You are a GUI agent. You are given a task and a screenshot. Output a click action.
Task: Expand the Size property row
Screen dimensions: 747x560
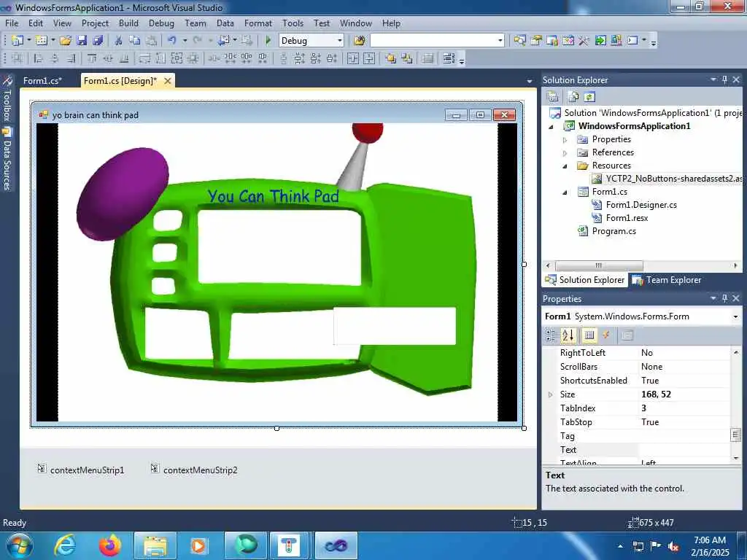[x=551, y=394]
